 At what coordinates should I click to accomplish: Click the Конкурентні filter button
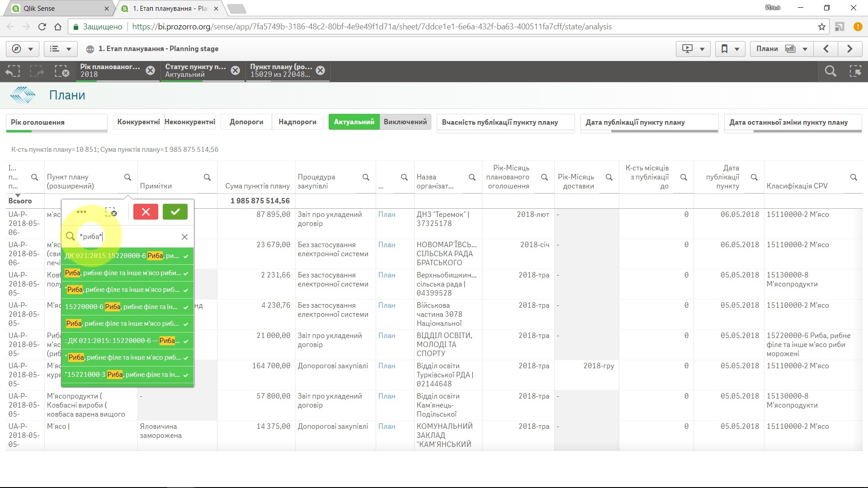tap(138, 122)
